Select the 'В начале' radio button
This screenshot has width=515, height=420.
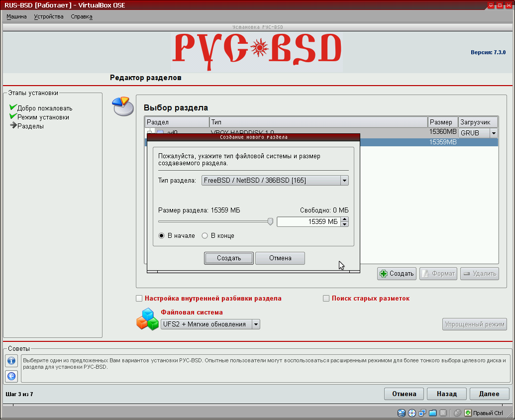tap(161, 236)
